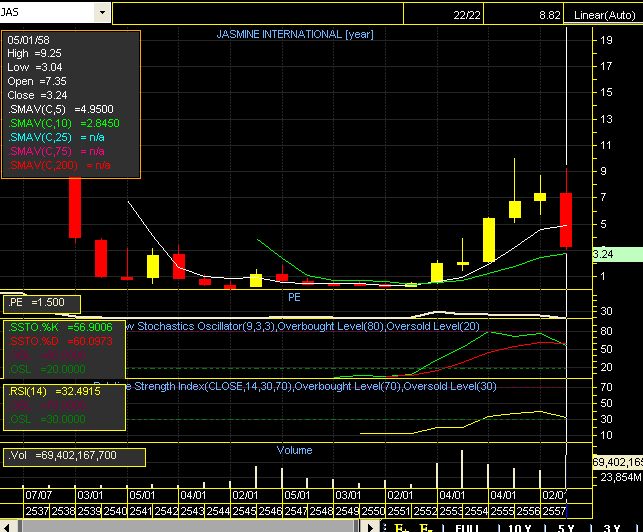This screenshot has width=643, height=532.
Task: Click the scrollbar right arrow
Action: 371,527
